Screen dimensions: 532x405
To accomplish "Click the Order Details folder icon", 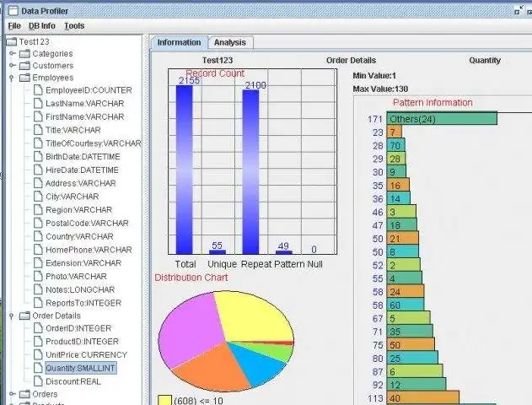I will click(x=24, y=316).
